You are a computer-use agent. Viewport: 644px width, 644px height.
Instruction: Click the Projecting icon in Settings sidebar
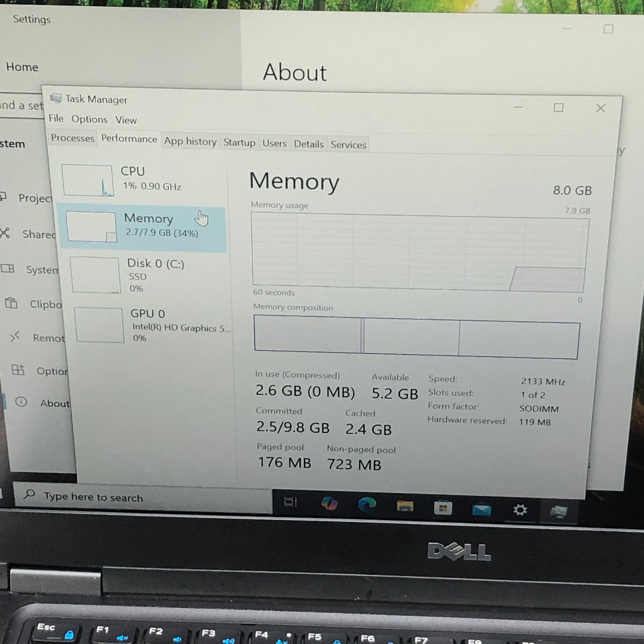(3, 196)
